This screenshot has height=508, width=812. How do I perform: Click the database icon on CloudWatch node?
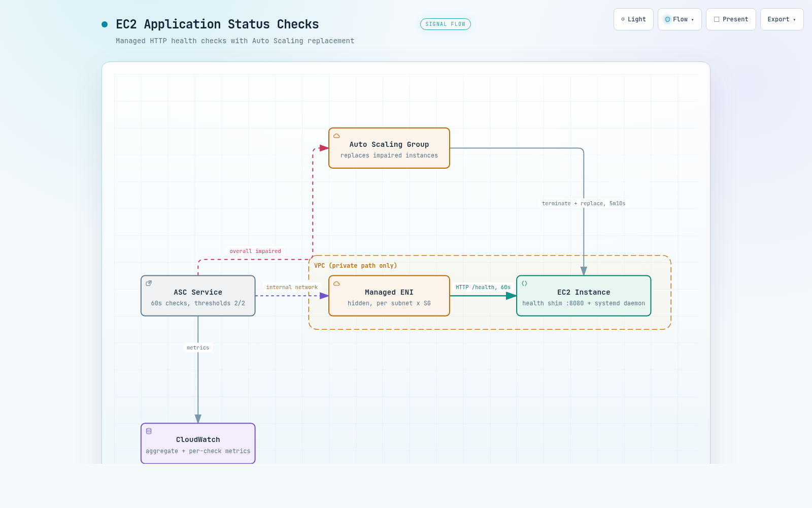149,431
